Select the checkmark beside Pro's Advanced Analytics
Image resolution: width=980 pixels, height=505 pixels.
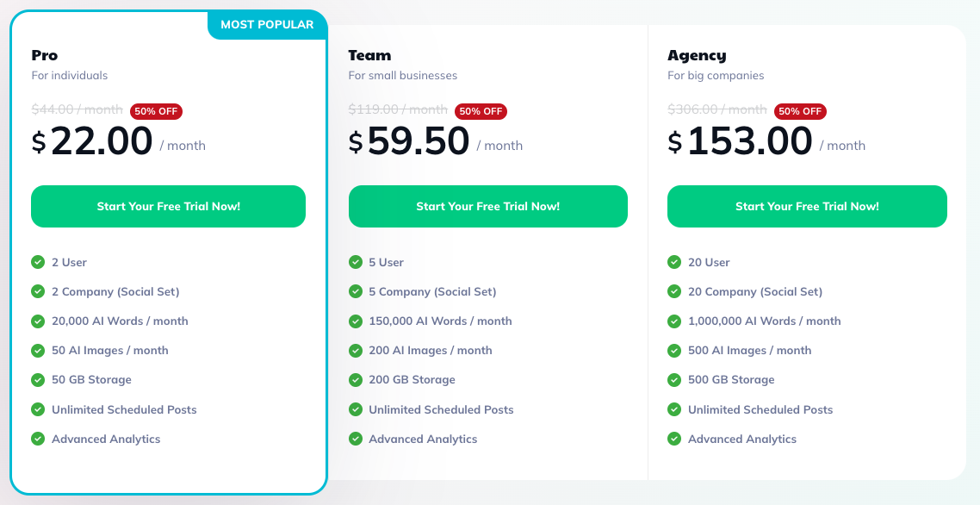tap(37, 439)
